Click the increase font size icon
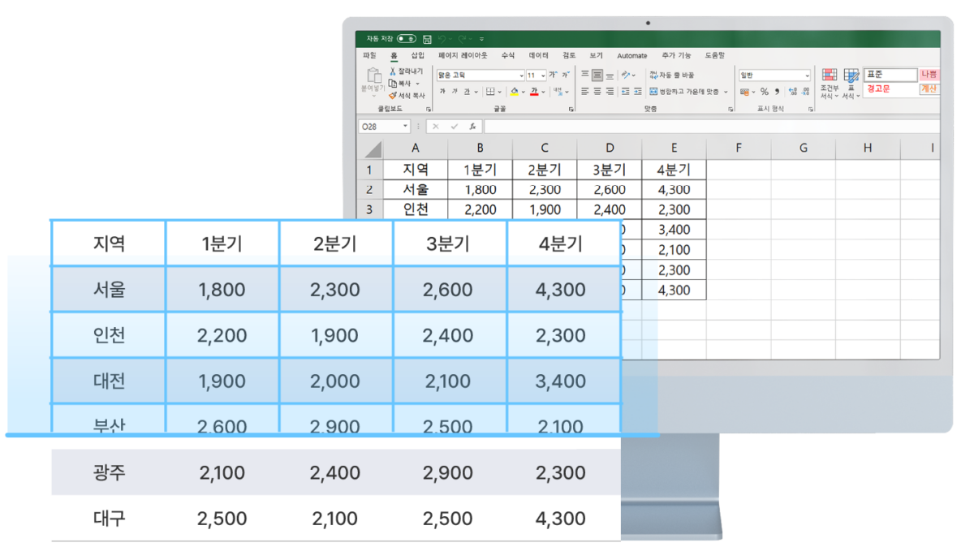 pyautogui.click(x=554, y=75)
